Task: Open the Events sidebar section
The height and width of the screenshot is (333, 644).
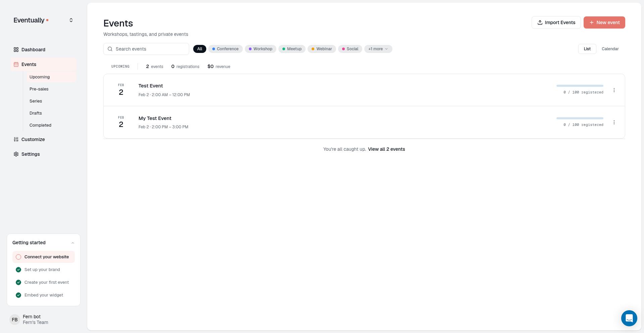Action: click(x=44, y=64)
